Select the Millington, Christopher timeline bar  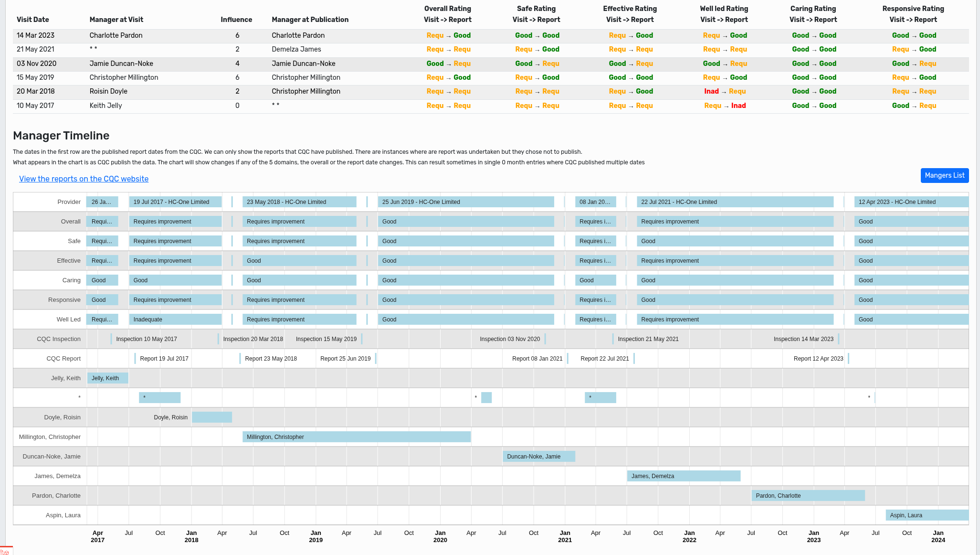point(356,437)
